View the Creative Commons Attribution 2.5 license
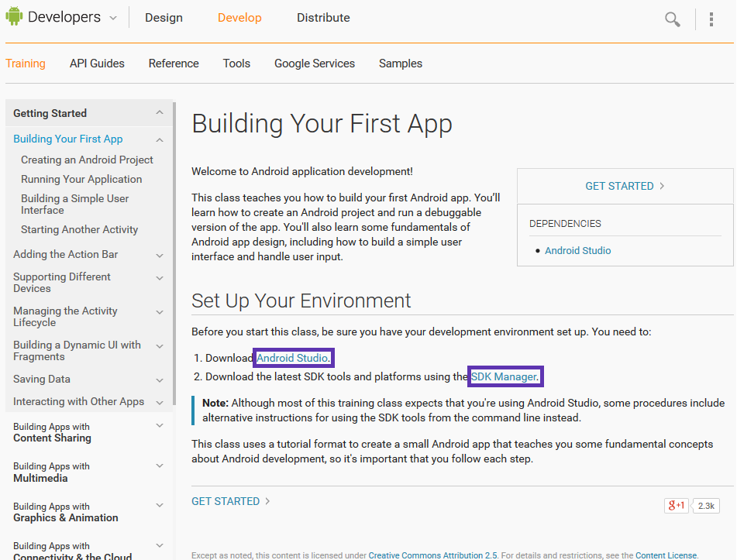This screenshot has height=560, width=737. pos(432,555)
